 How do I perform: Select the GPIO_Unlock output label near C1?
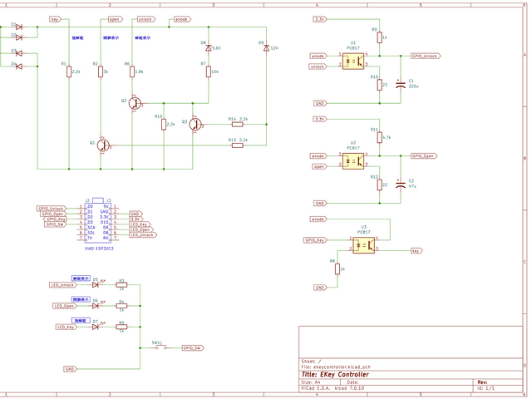coord(425,57)
